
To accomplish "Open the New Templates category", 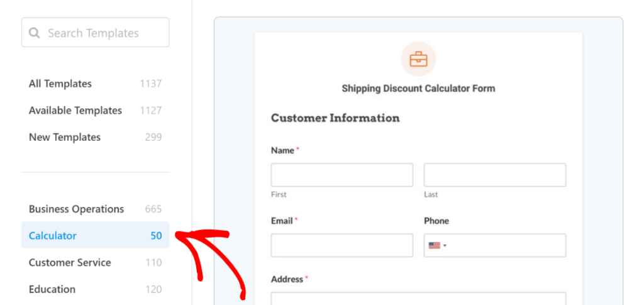I will coord(65,137).
